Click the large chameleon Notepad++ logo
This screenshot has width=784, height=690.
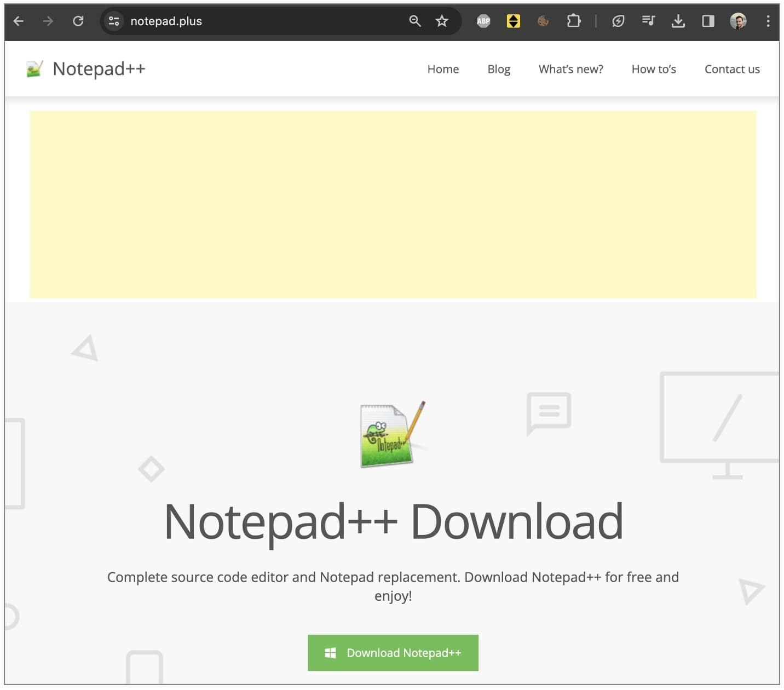(393, 435)
